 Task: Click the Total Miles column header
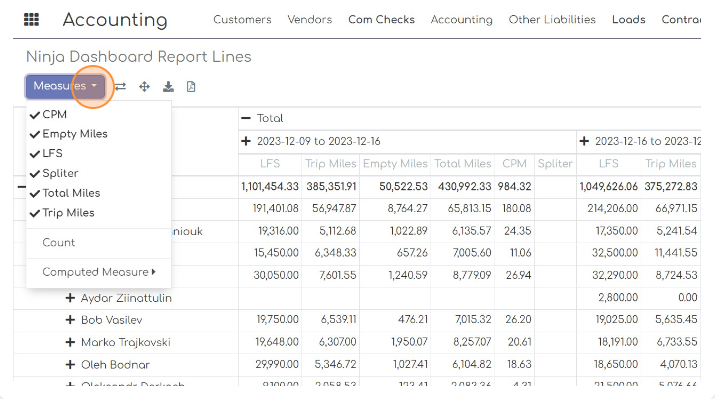(x=463, y=164)
